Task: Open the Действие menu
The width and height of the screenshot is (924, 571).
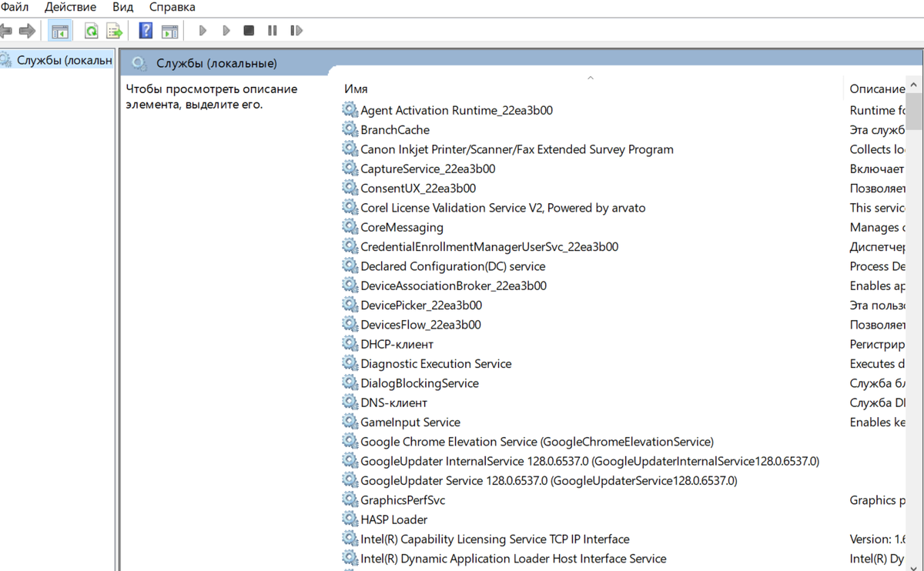Action: pos(69,7)
